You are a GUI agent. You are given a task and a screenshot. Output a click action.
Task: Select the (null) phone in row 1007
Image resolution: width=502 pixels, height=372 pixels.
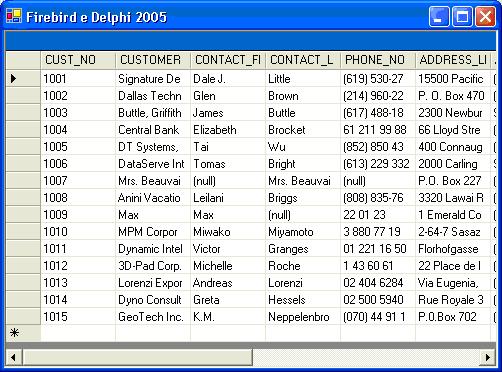pyautogui.click(x=378, y=181)
